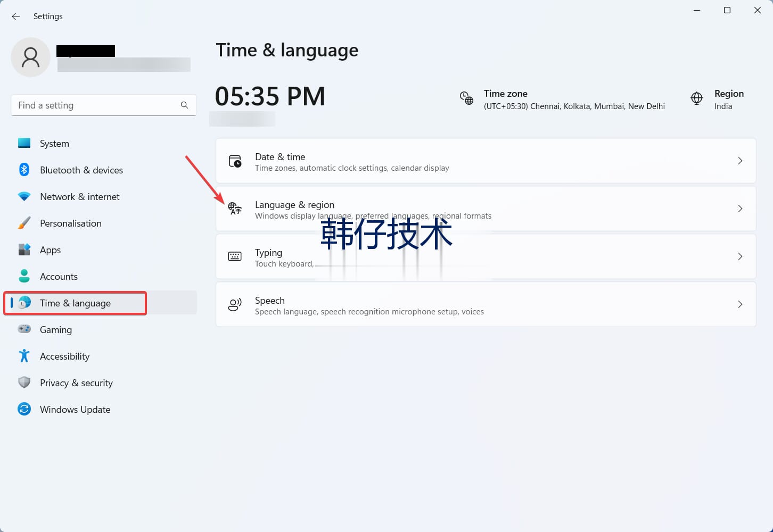Click the back arrow icon

(x=16, y=16)
